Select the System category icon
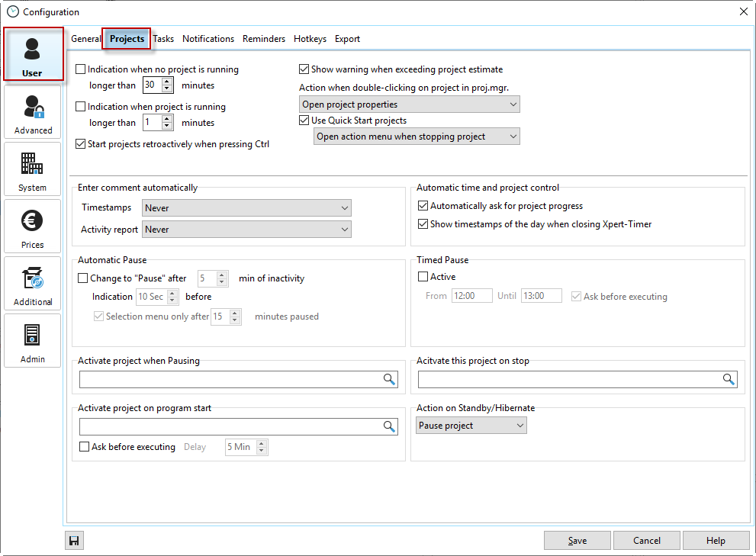Viewport: 756px width, 556px height. [x=32, y=169]
